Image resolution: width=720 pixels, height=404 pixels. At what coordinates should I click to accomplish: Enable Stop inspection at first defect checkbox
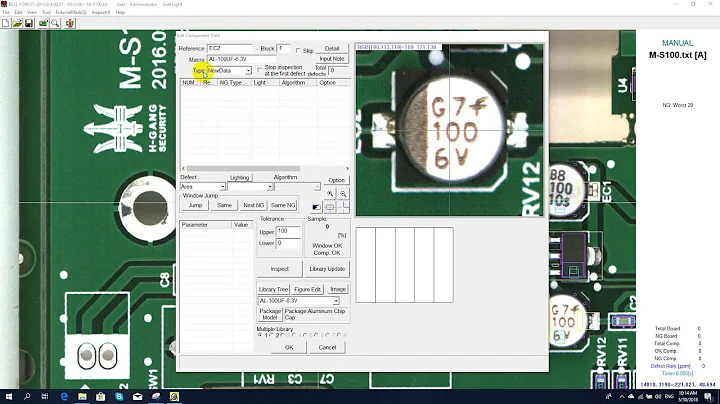(259, 70)
